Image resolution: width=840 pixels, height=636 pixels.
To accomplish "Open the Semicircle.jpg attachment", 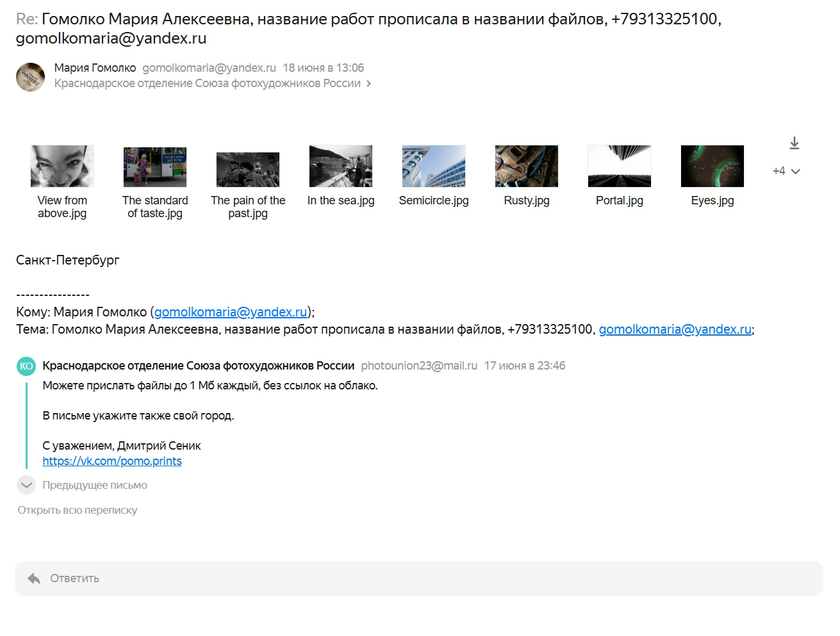I will point(434,167).
